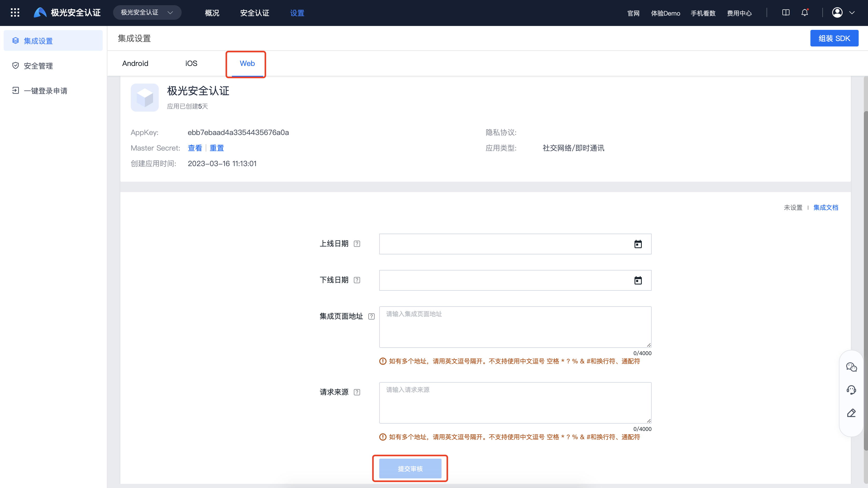Viewport: 868px width, 488px height.
Task: Open the customer service headset icon
Action: click(x=851, y=390)
